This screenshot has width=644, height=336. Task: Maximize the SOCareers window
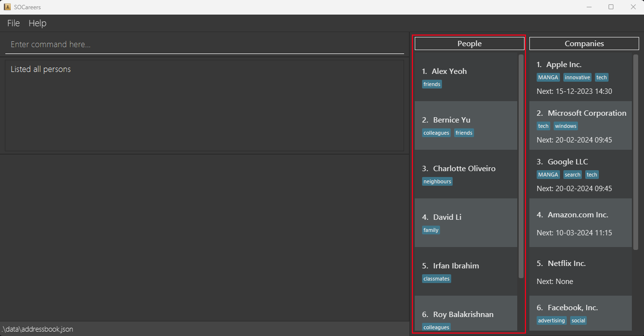pyautogui.click(x=611, y=7)
